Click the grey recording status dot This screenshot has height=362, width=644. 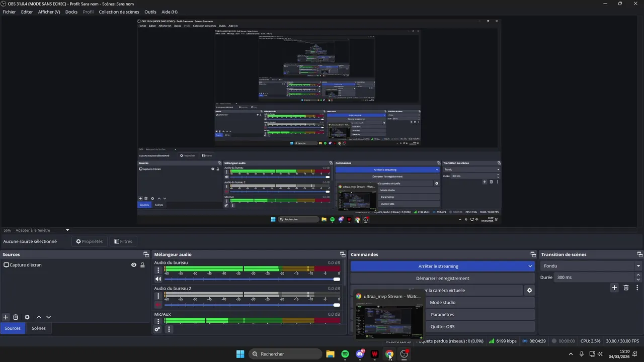[x=554, y=341]
